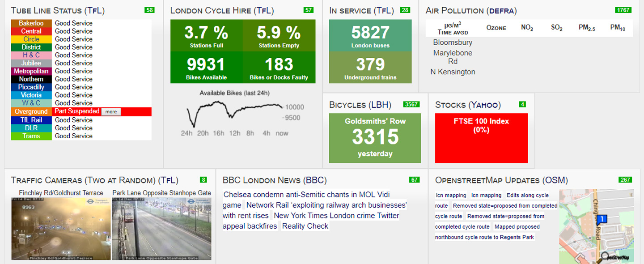Click green counter 57 in London Cycle Hire
This screenshot has width=644, height=264.
tap(309, 10)
